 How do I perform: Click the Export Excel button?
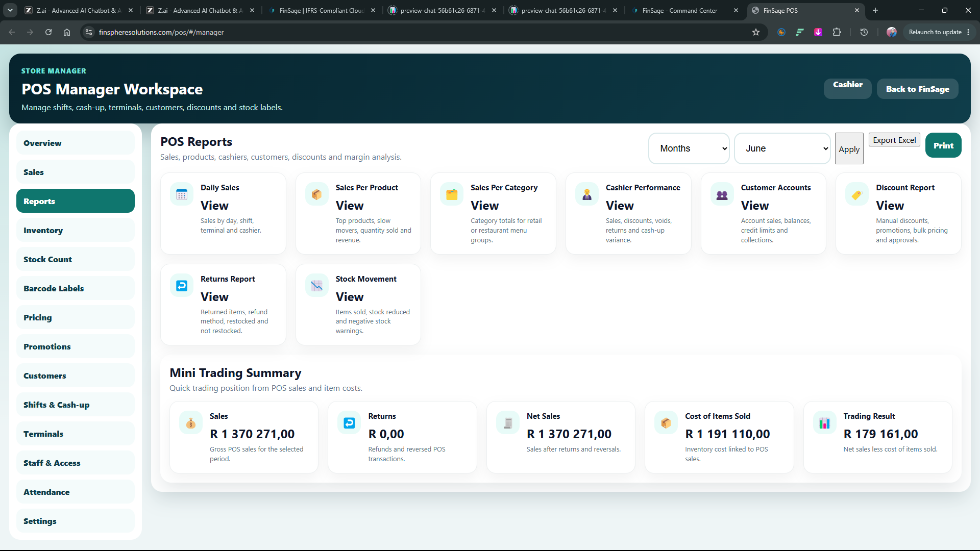coord(894,140)
